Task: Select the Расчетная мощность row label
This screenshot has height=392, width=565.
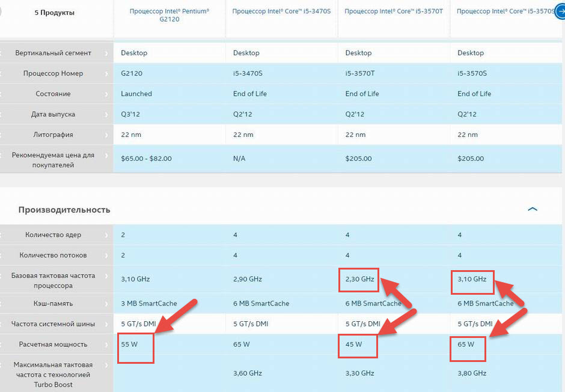Action: tap(53, 344)
